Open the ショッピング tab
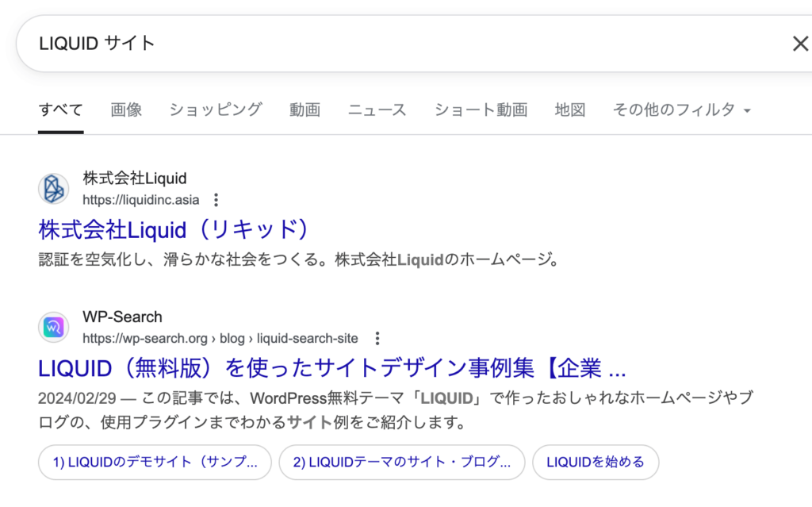 tap(216, 110)
